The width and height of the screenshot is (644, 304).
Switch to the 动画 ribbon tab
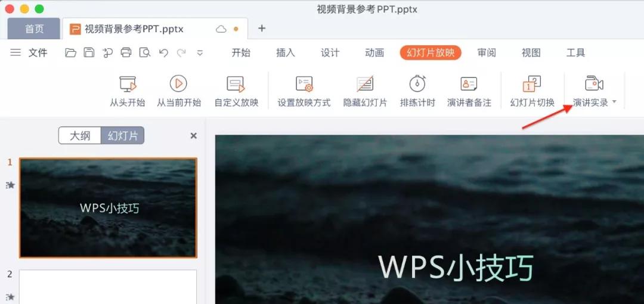click(374, 52)
